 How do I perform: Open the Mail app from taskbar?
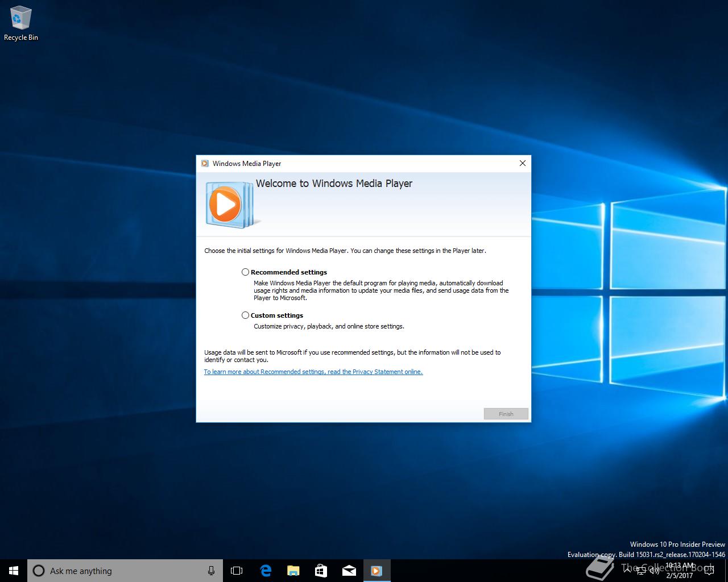pos(349,571)
